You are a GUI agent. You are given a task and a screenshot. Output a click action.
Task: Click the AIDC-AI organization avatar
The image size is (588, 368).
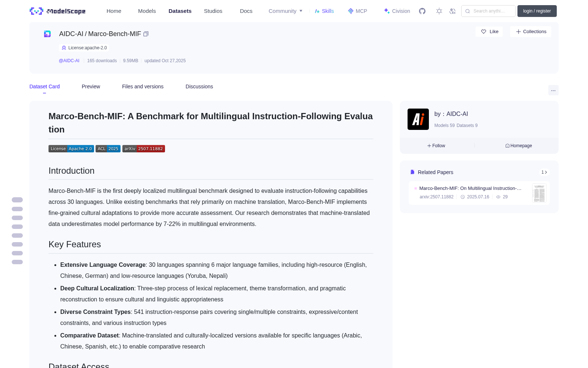pyautogui.click(x=418, y=119)
